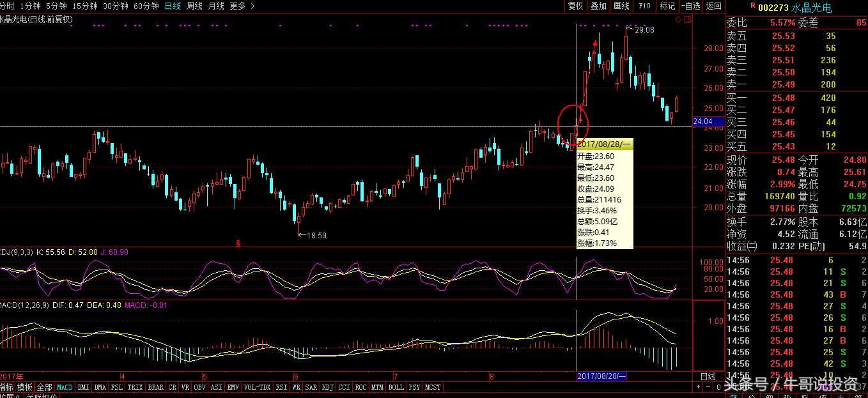Click the 18.59 low price label

317,236
